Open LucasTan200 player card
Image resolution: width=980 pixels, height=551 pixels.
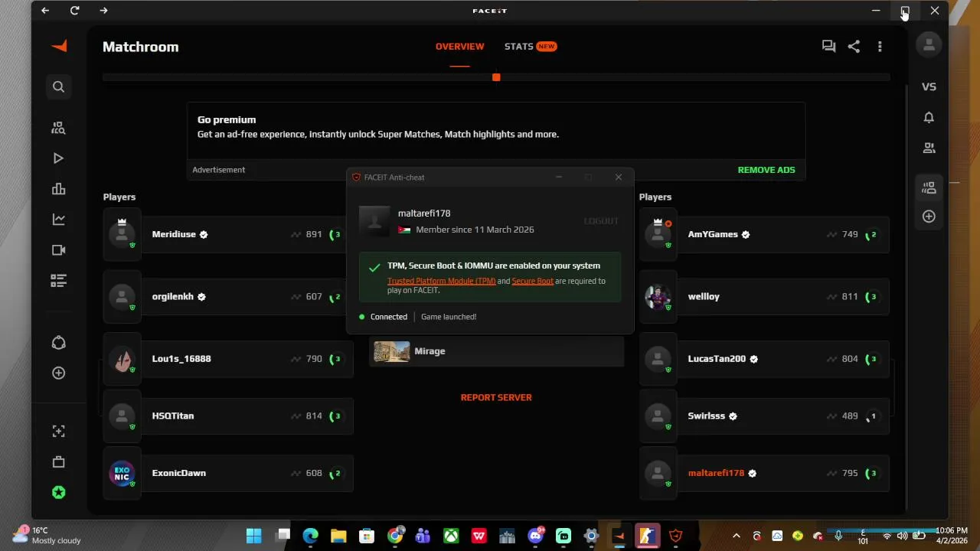click(x=764, y=358)
